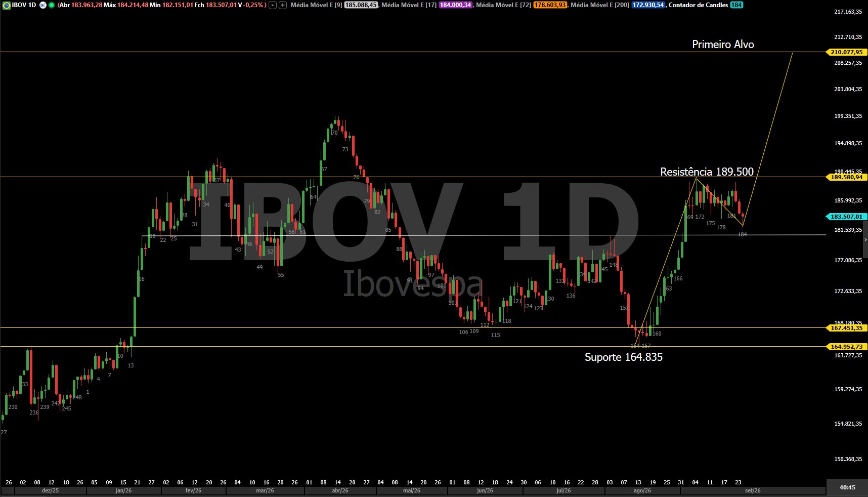Click the fev/26 month on the time axis

tap(193, 491)
